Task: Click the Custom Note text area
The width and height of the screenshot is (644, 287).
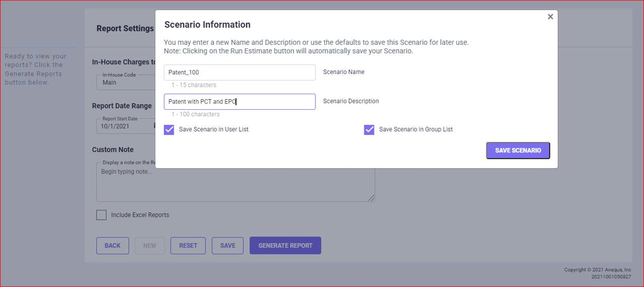Action: pyautogui.click(x=235, y=182)
